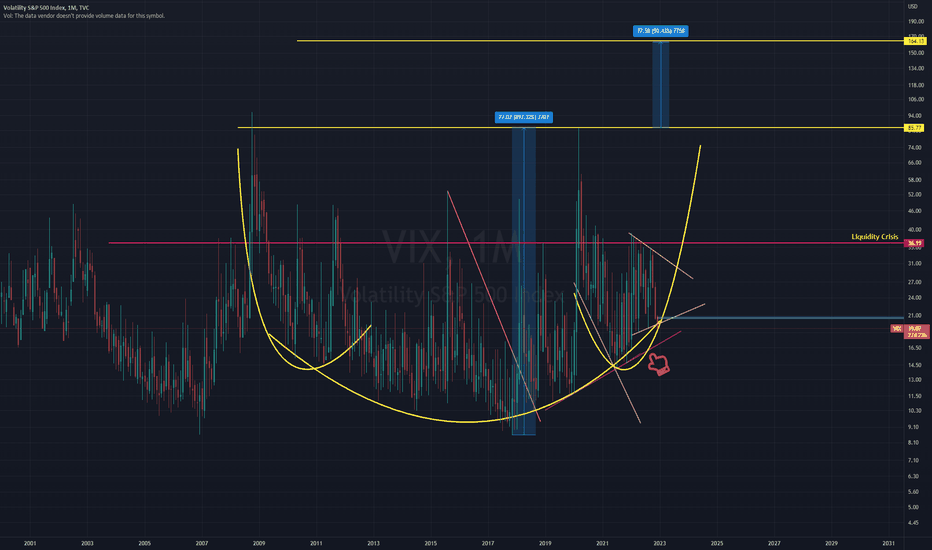Click the 2001 year label on time axis
Viewport: 932px width, 550px height.
click(30, 543)
